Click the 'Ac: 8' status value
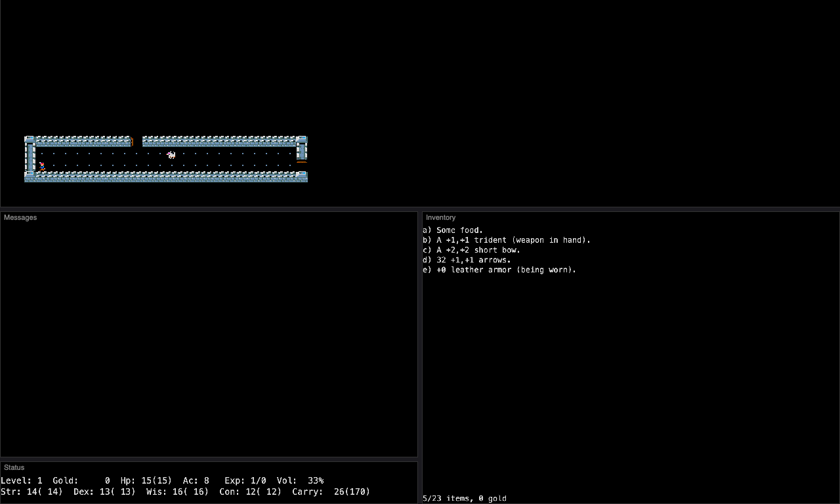 [196, 480]
